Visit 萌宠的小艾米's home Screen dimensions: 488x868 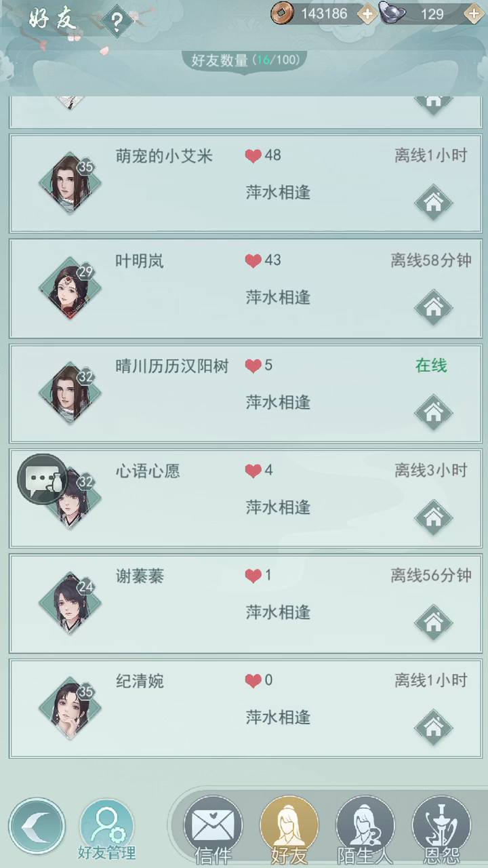433,201
